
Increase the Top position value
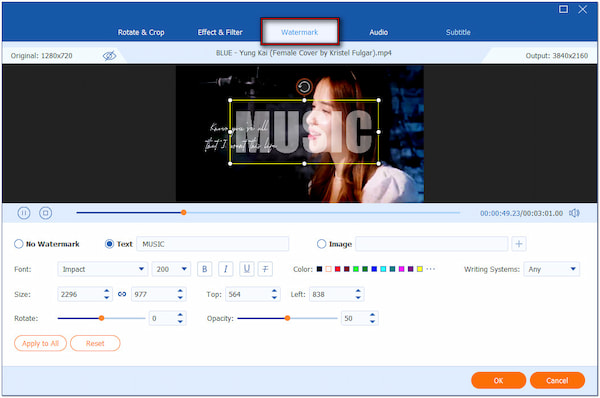[x=274, y=291]
